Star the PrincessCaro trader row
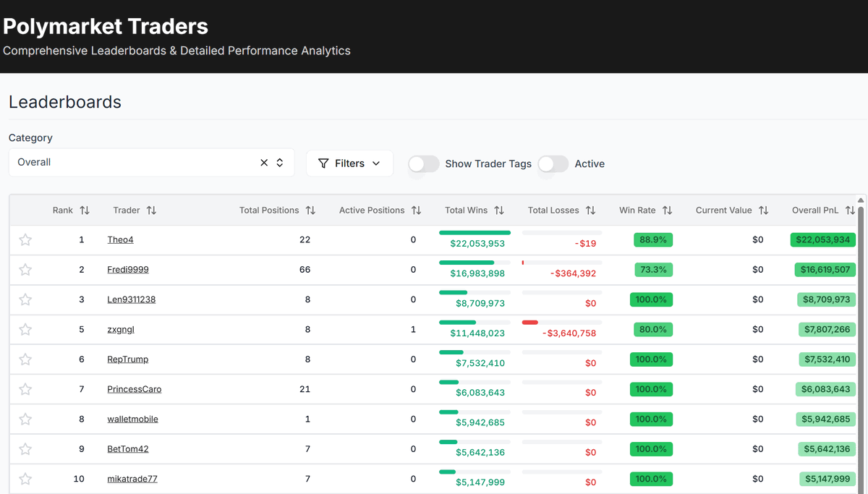The image size is (868, 494). pyautogui.click(x=25, y=389)
